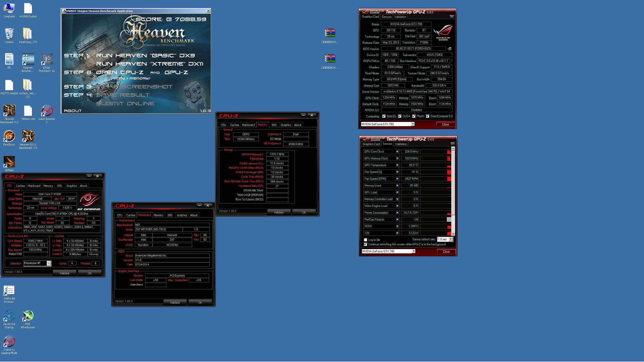
Task: Switch to Validation tab in upper GPU-Z window
Action: click(x=400, y=17)
